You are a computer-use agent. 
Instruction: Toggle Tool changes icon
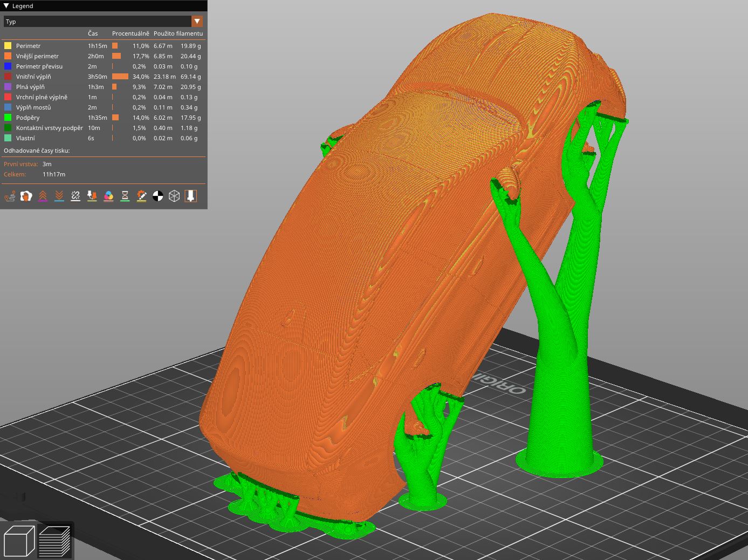click(92, 196)
